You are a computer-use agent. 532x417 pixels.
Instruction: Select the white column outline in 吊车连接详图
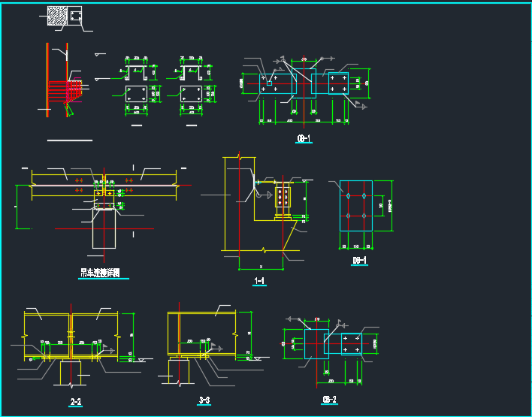[x=104, y=229]
